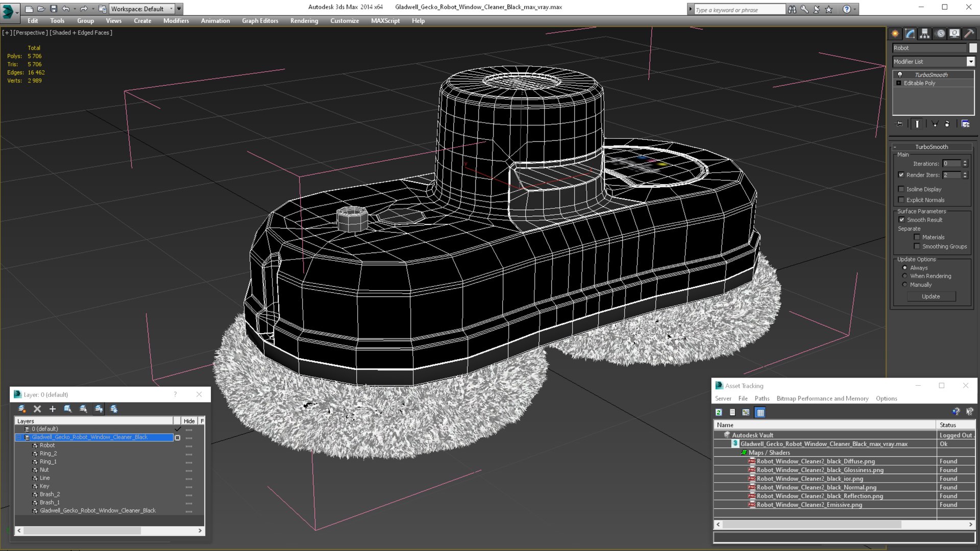Open the Modifier List dropdown
This screenshot has width=980, height=551.
point(970,62)
